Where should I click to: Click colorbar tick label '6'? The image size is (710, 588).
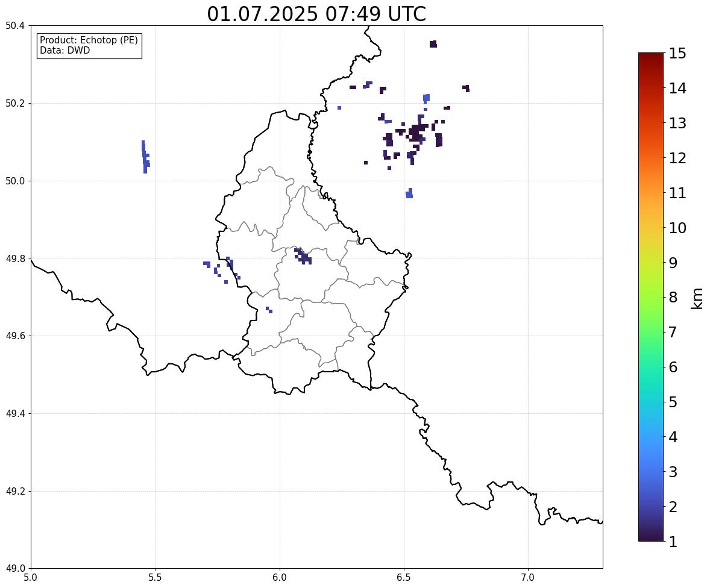[673, 367]
